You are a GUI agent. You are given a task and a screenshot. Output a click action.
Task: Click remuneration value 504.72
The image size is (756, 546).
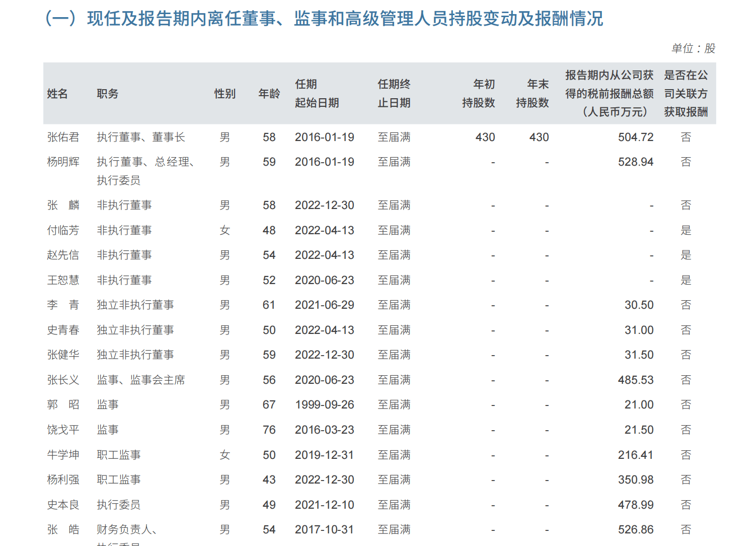point(636,137)
